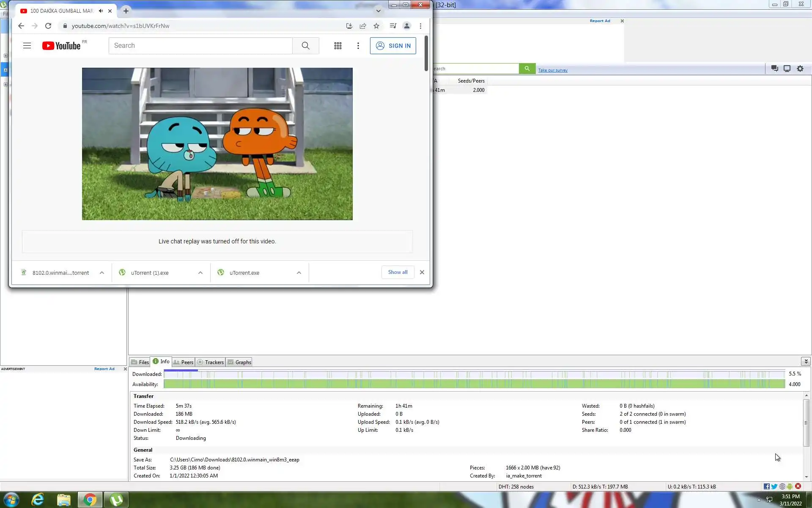
Task: Click the green search button in uTorrent
Action: click(x=527, y=69)
